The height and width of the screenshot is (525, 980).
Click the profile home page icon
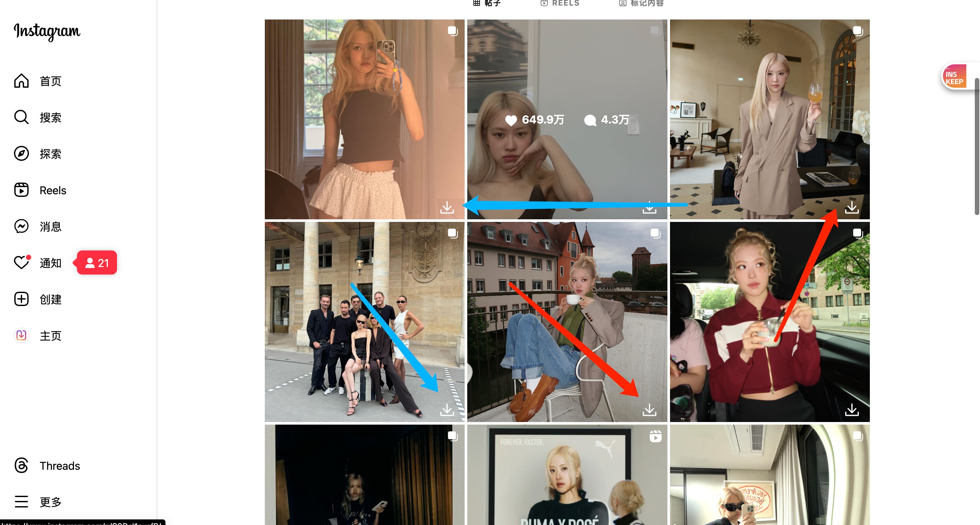coord(21,335)
